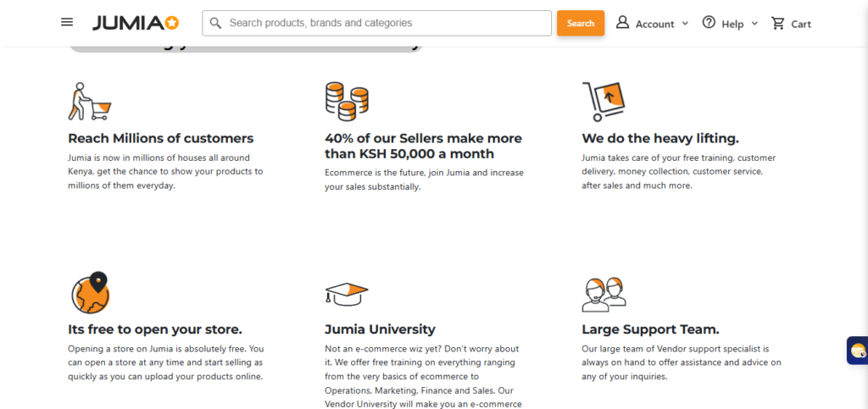Click the Account person icon
This screenshot has height=409, width=868.
[x=622, y=22]
